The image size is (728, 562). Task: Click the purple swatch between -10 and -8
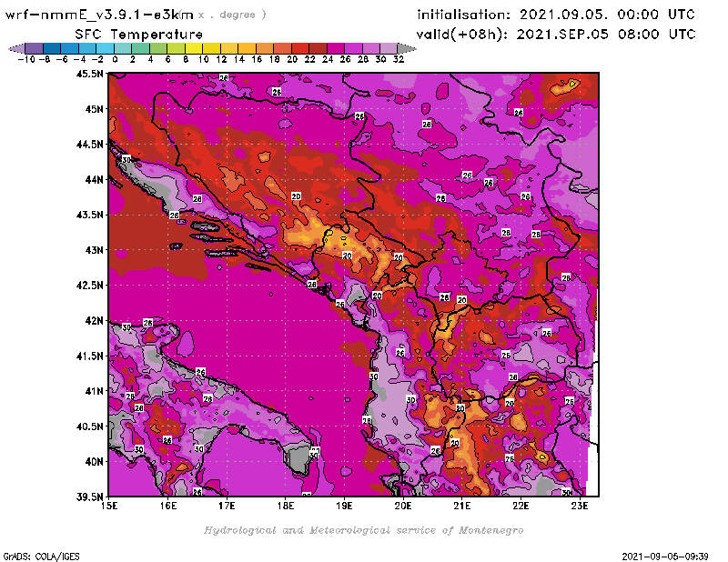coord(35,48)
